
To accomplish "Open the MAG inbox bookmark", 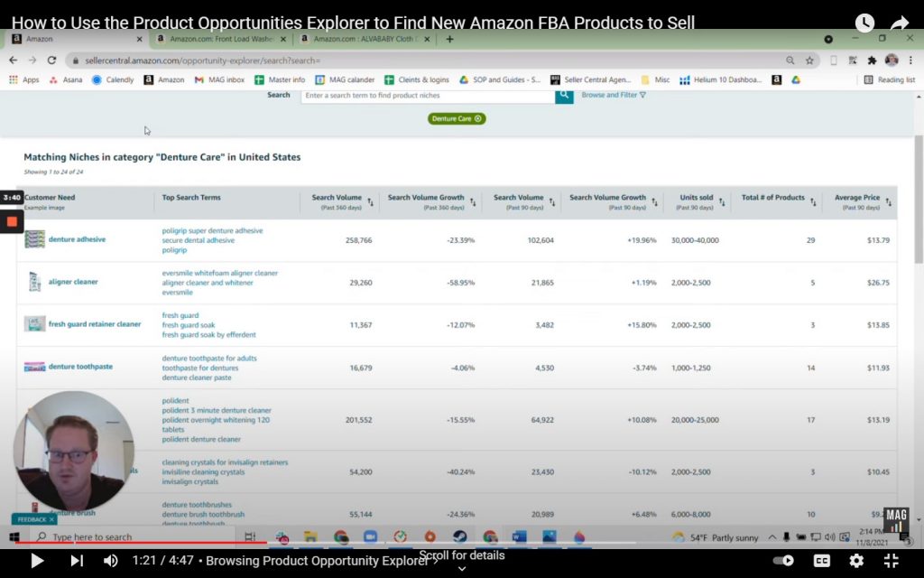I will (219, 79).
